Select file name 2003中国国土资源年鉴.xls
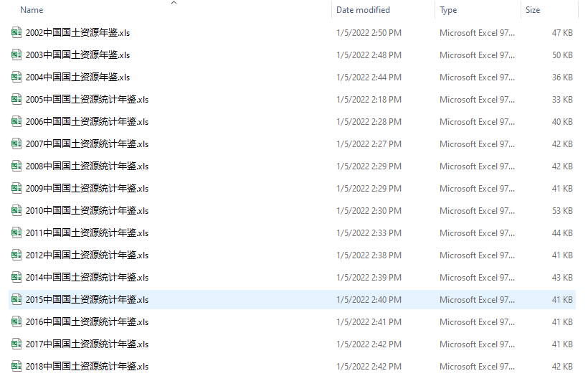This screenshot has width=588, height=376. coord(77,55)
